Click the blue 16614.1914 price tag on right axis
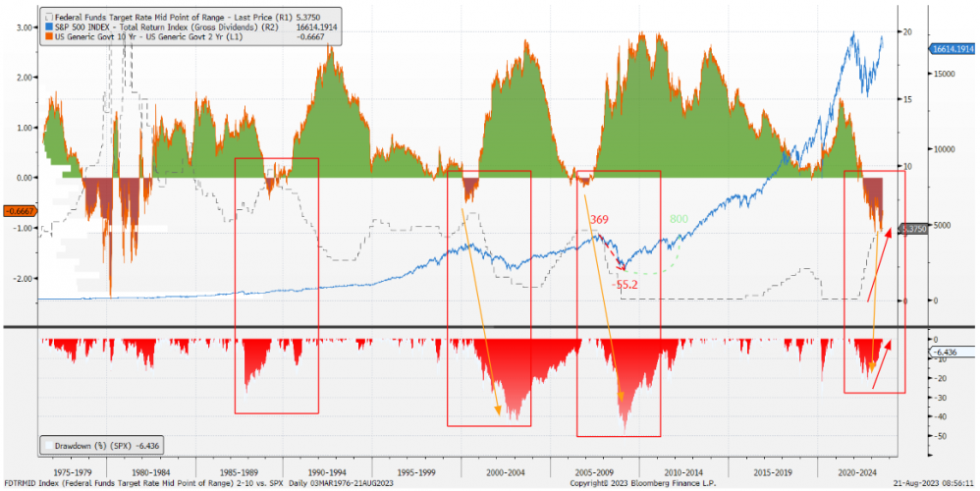Viewport: 980px width, 491px height. pyautogui.click(x=952, y=48)
